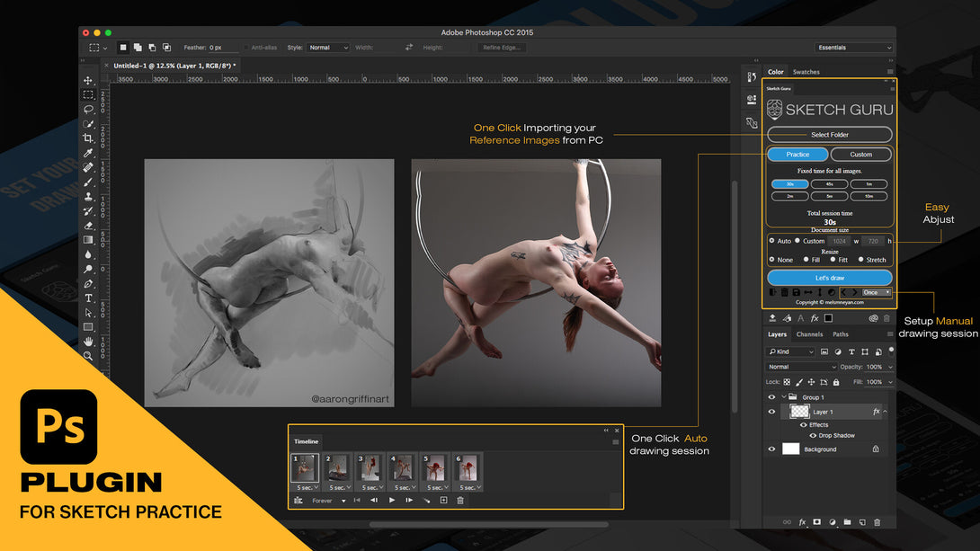Image resolution: width=980 pixels, height=551 pixels.
Task: Click the new layer icon in Layers panel
Action: pyautogui.click(x=861, y=522)
